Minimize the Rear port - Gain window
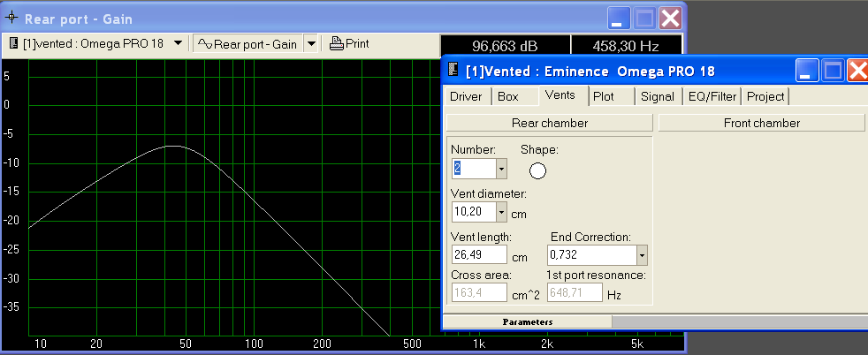 619,19
